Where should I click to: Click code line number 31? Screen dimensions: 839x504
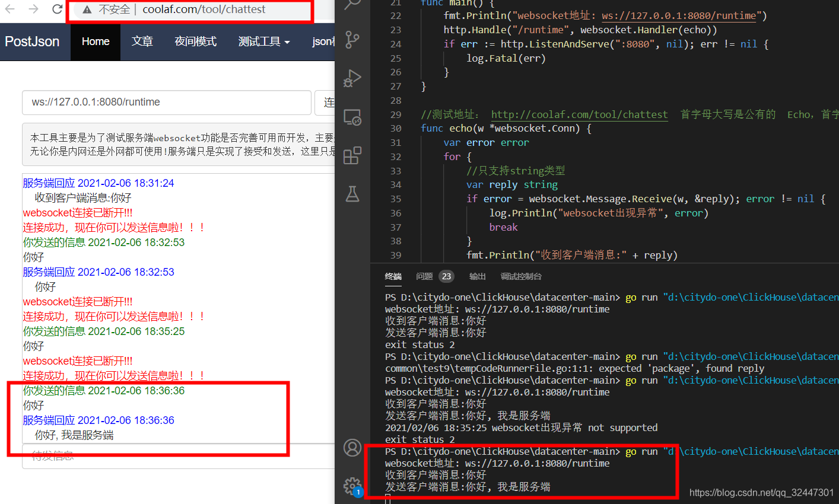click(396, 143)
